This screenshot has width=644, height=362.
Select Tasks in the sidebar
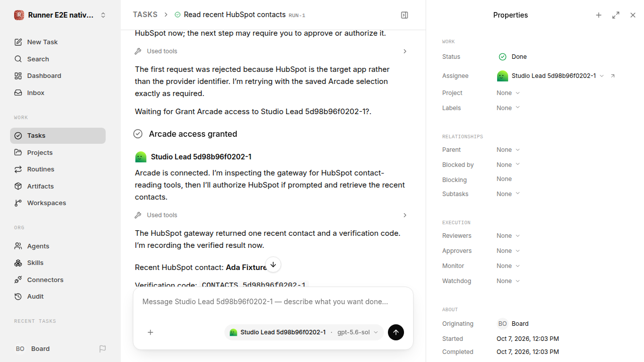pos(58,136)
